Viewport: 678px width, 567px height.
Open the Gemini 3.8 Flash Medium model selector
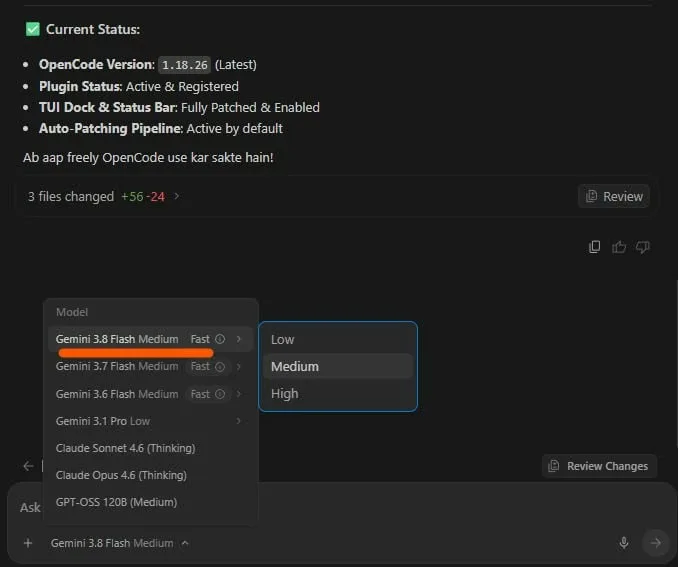[120, 543]
